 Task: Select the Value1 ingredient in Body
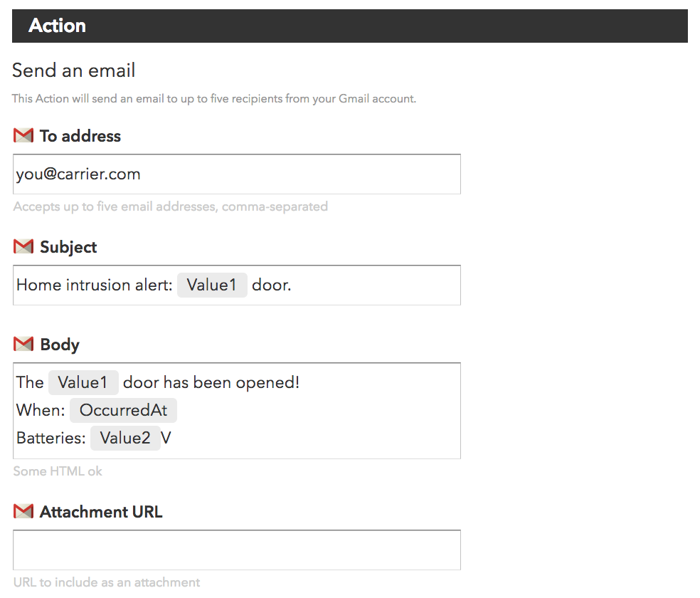tap(83, 382)
